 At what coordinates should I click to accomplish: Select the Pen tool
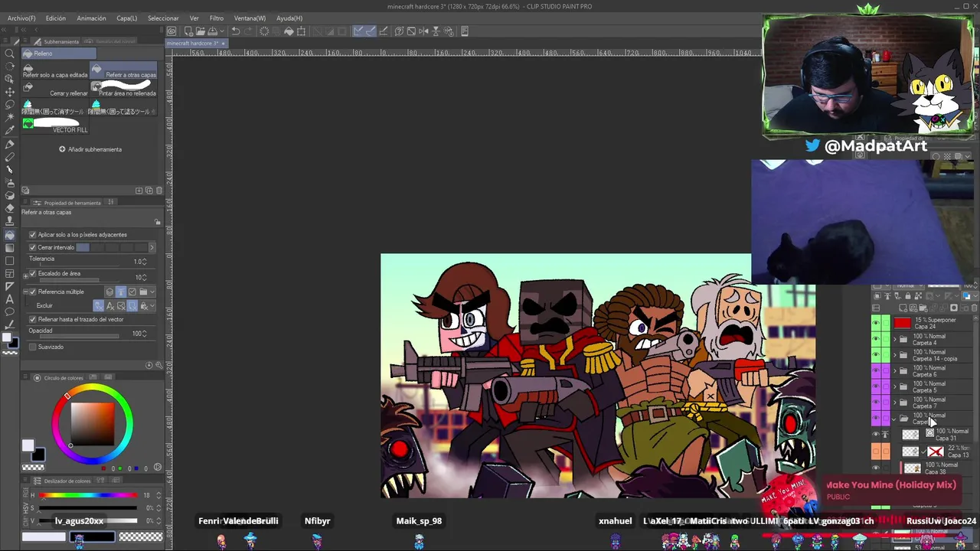click(10, 145)
